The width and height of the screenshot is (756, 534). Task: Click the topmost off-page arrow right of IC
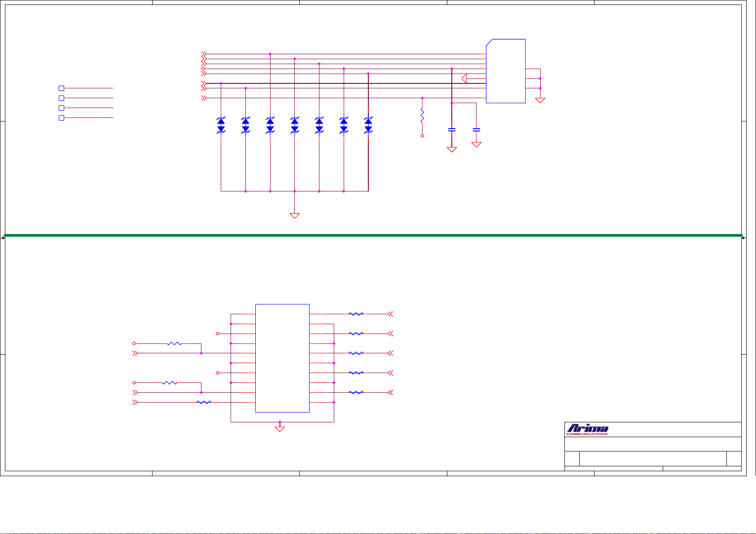click(391, 314)
